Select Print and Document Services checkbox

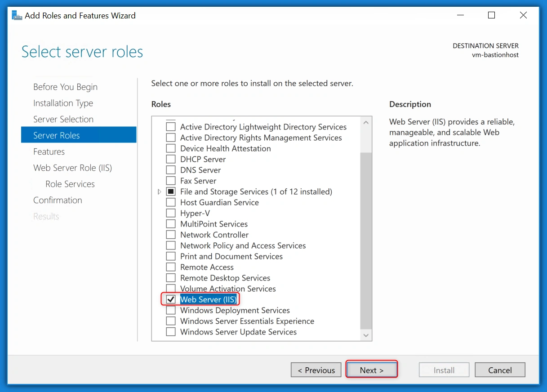pos(171,256)
